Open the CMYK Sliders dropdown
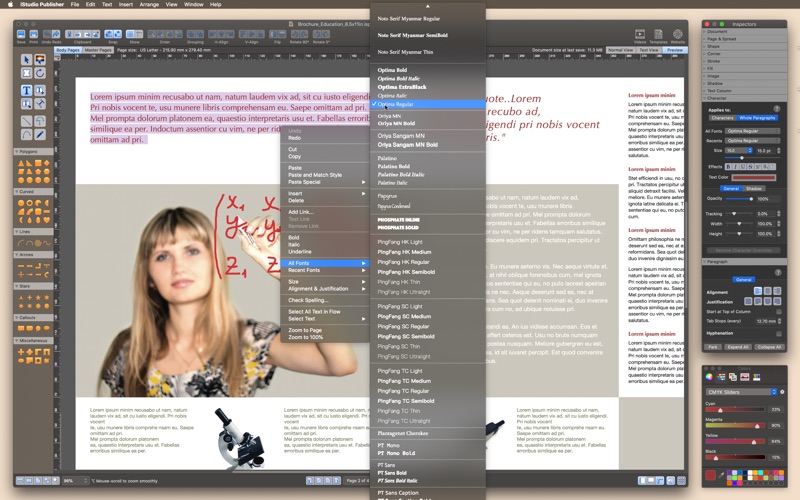Viewport: 800px width, 500px height. tap(741, 392)
